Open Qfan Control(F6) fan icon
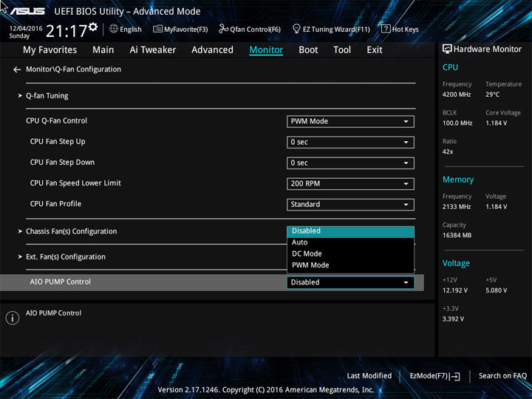The height and width of the screenshot is (399, 532). pos(223,29)
